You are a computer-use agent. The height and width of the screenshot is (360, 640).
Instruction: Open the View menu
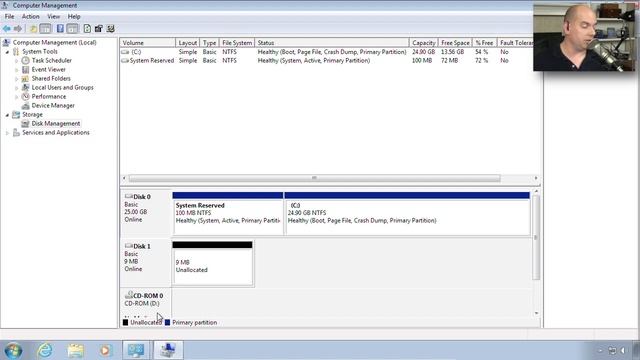click(x=53, y=17)
